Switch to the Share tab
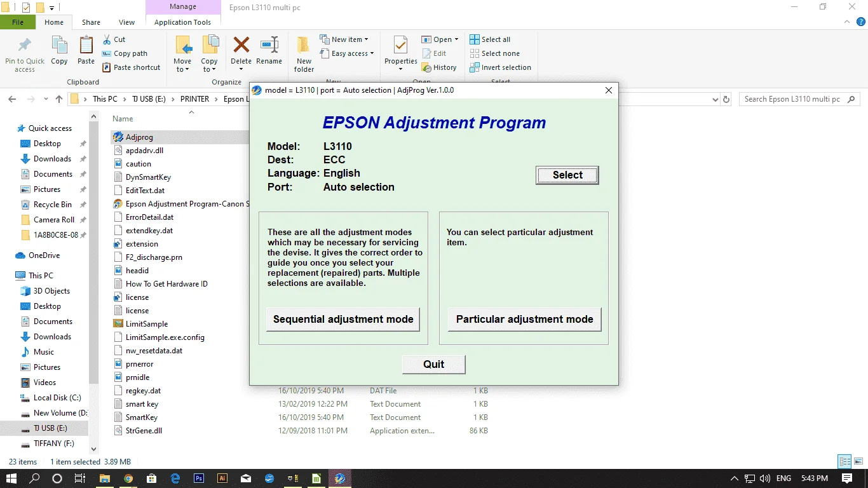Screen dimensions: 868x488 91,22
